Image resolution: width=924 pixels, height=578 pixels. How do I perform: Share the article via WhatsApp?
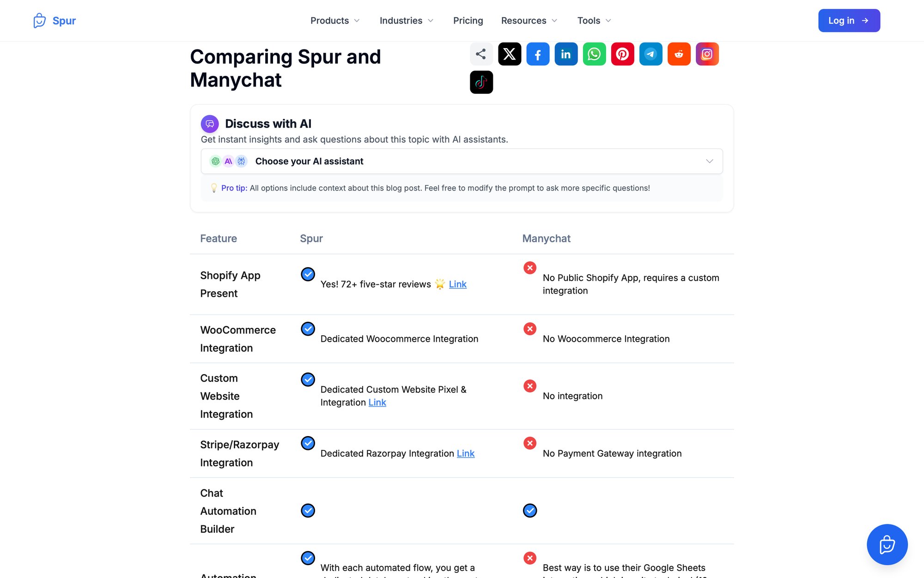(594, 54)
